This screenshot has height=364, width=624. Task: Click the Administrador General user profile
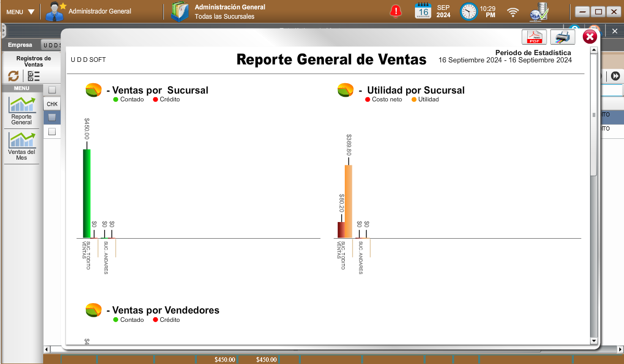pos(88,11)
